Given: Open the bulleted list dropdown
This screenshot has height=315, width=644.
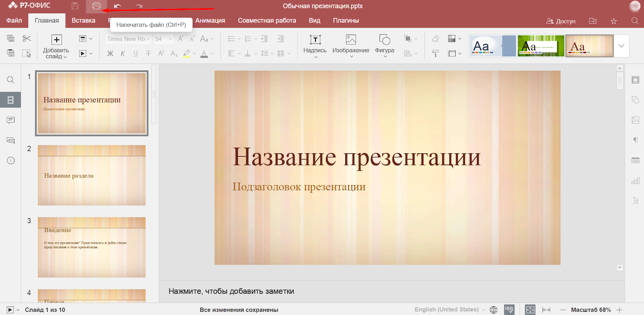Looking at the screenshot, I should pyautogui.click(x=234, y=39).
